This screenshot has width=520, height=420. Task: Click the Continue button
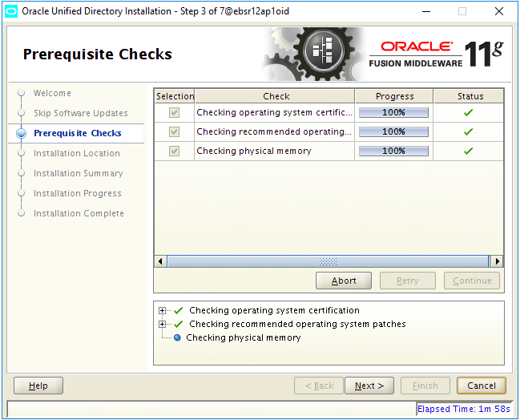point(472,281)
